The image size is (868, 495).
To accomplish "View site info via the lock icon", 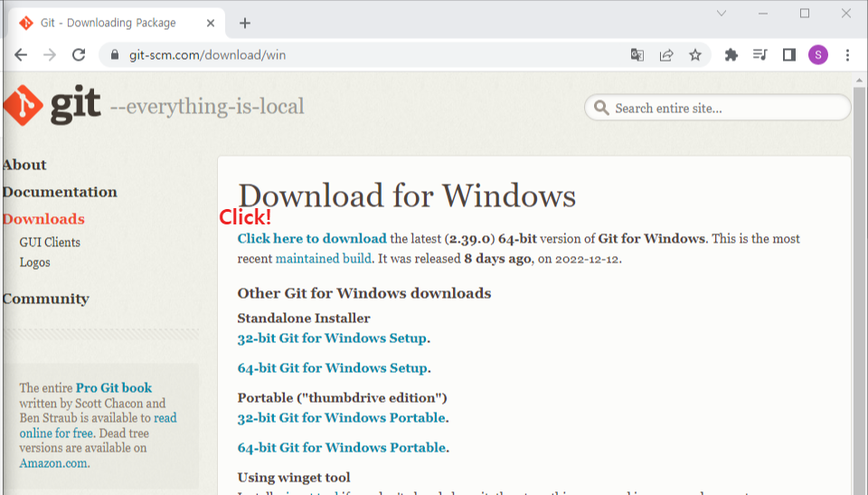I will coord(115,55).
